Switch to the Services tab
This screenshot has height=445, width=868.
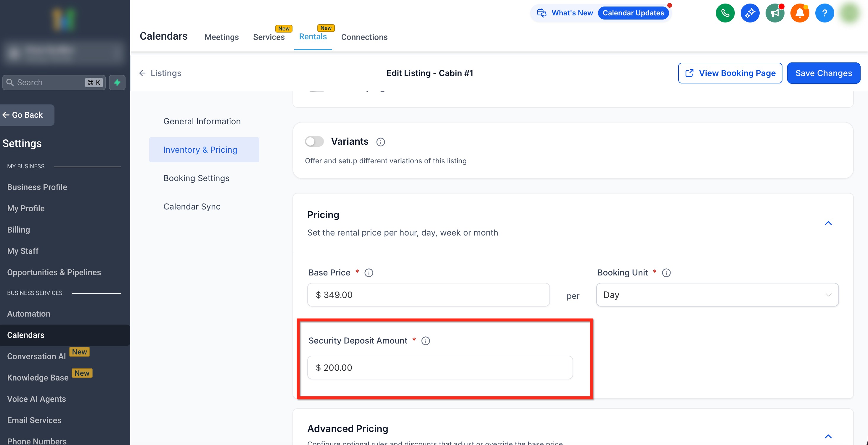[269, 37]
